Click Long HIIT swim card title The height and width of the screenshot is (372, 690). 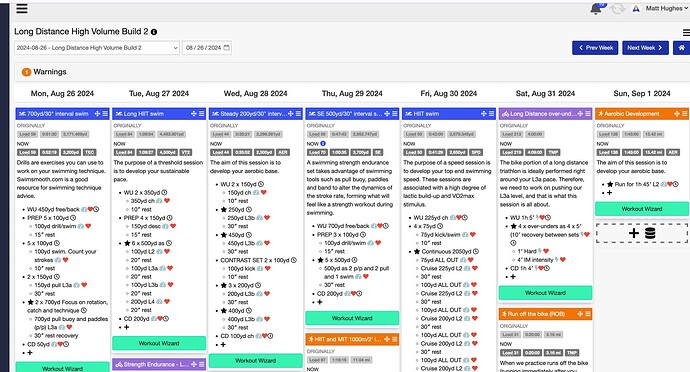143,114
